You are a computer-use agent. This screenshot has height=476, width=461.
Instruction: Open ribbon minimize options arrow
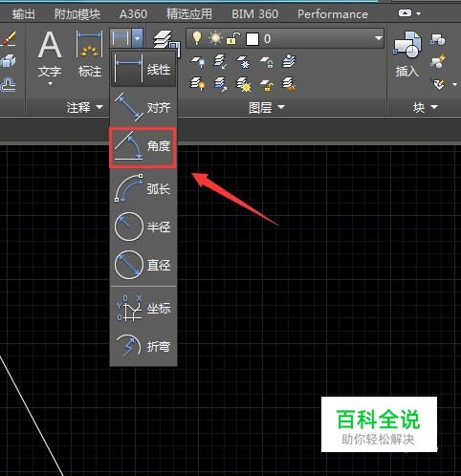419,13
